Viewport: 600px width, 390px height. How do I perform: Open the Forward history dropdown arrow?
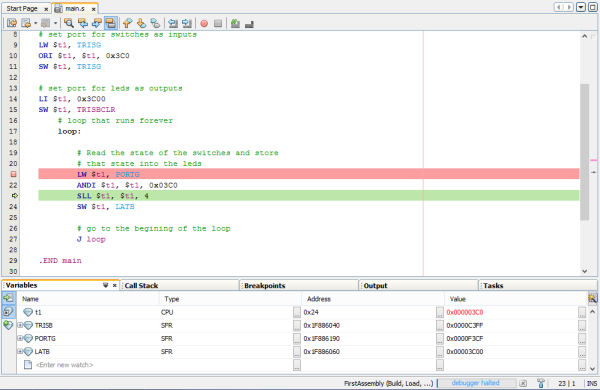[x=55, y=23]
